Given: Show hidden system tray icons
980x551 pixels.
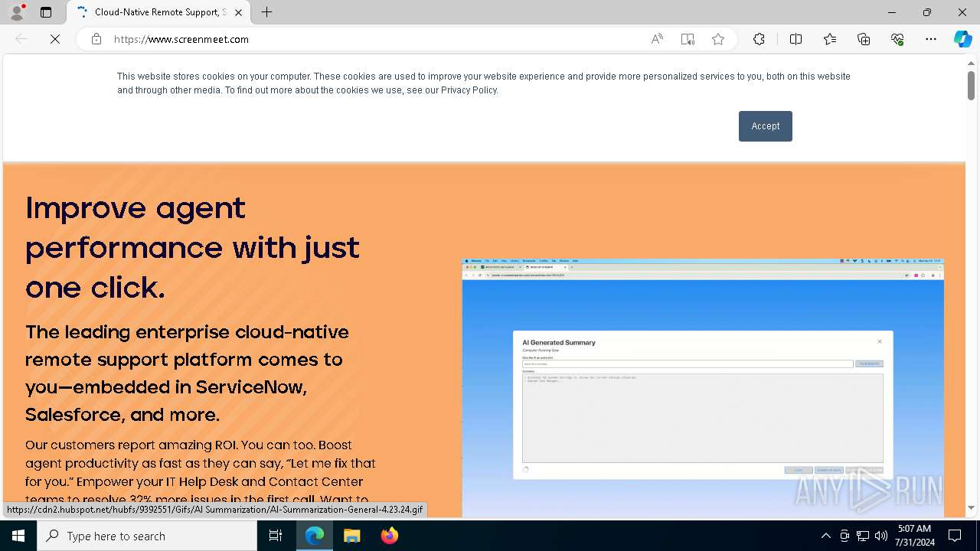Looking at the screenshot, I should point(825,536).
